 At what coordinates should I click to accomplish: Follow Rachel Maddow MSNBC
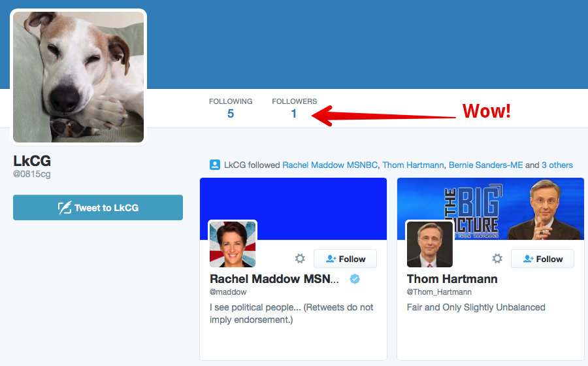[x=345, y=258]
